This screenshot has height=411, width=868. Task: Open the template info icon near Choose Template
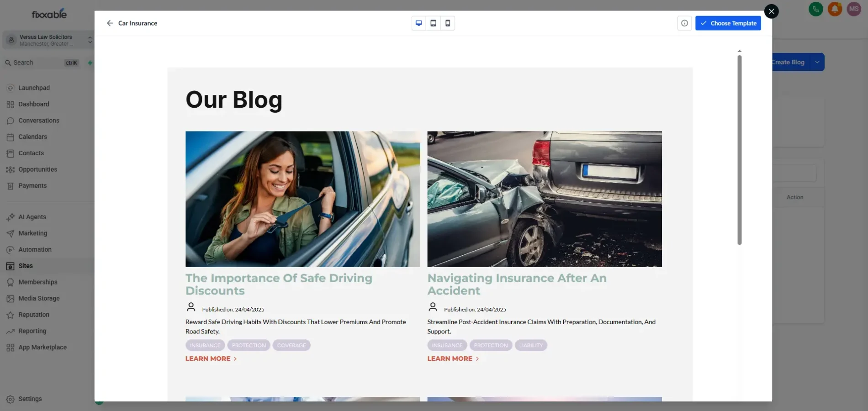(684, 23)
